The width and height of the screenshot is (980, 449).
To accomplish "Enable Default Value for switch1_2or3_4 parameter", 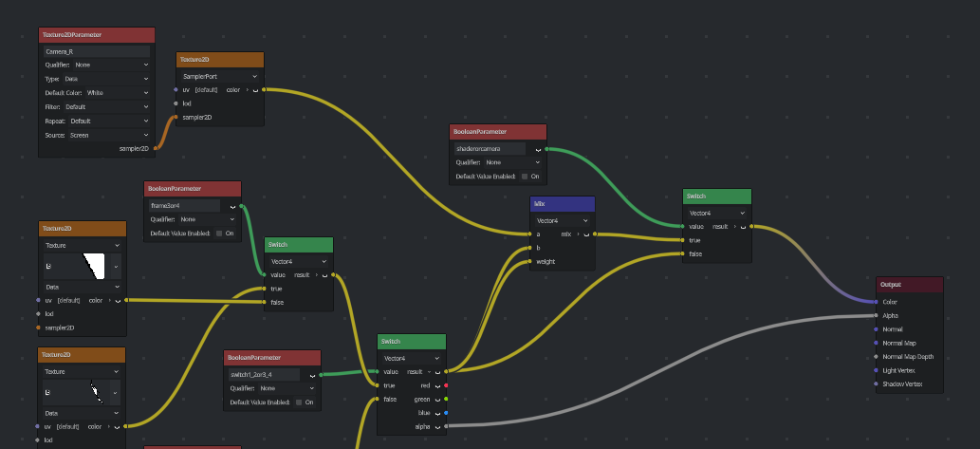I will pyautogui.click(x=300, y=402).
